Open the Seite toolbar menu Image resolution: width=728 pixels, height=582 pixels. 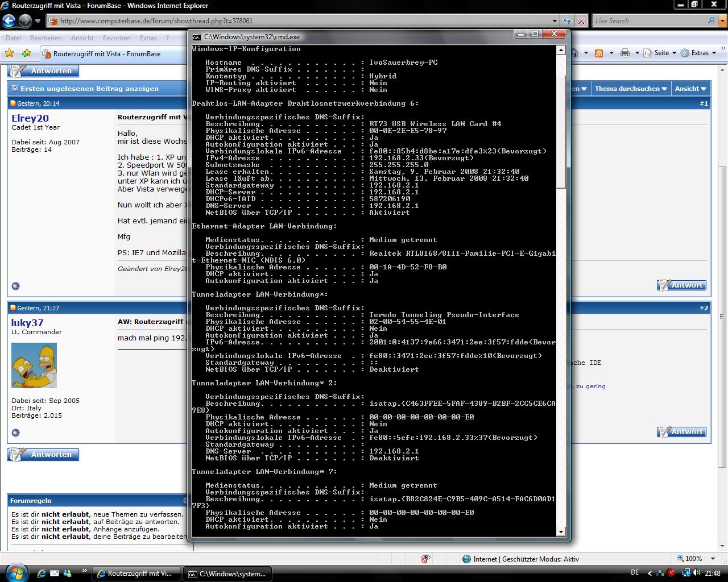[x=660, y=53]
